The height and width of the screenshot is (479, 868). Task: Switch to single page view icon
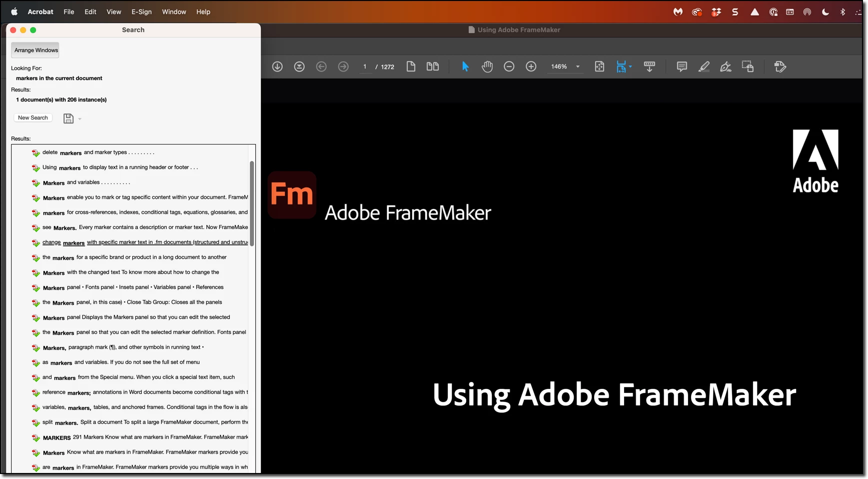coord(411,66)
